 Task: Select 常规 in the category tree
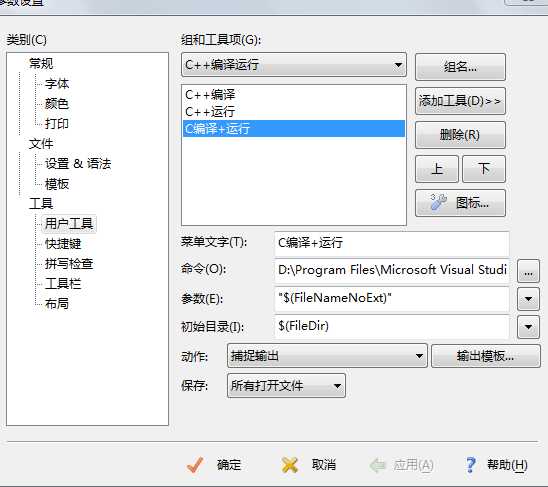(41, 64)
